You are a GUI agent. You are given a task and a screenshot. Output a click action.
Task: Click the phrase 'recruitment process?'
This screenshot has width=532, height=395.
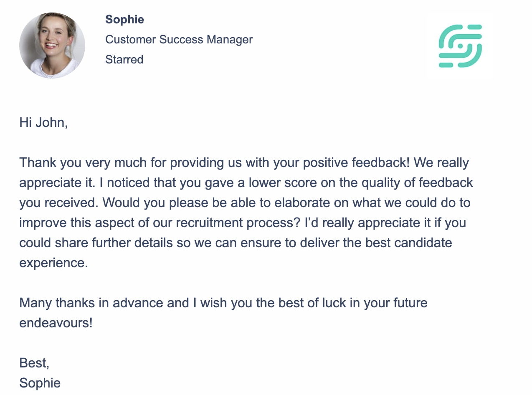point(238,223)
